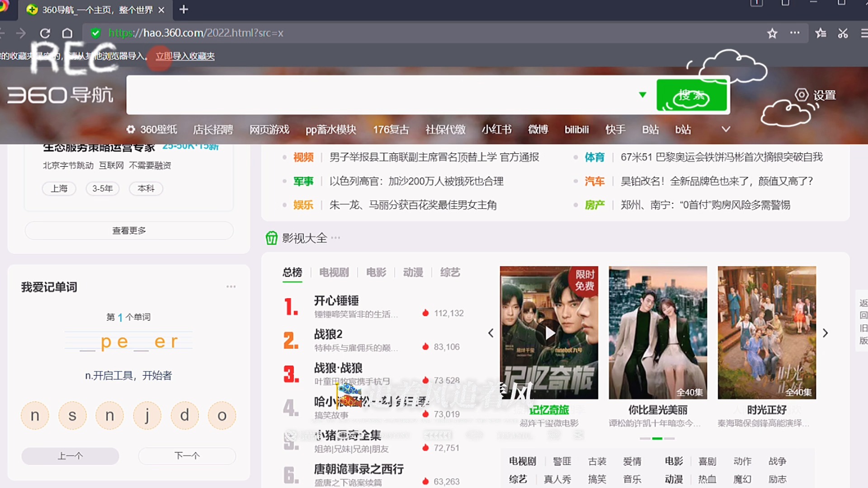Read 朱一龙、马丽分获百花奖 headline
The image size is (868, 488).
pyautogui.click(x=413, y=205)
